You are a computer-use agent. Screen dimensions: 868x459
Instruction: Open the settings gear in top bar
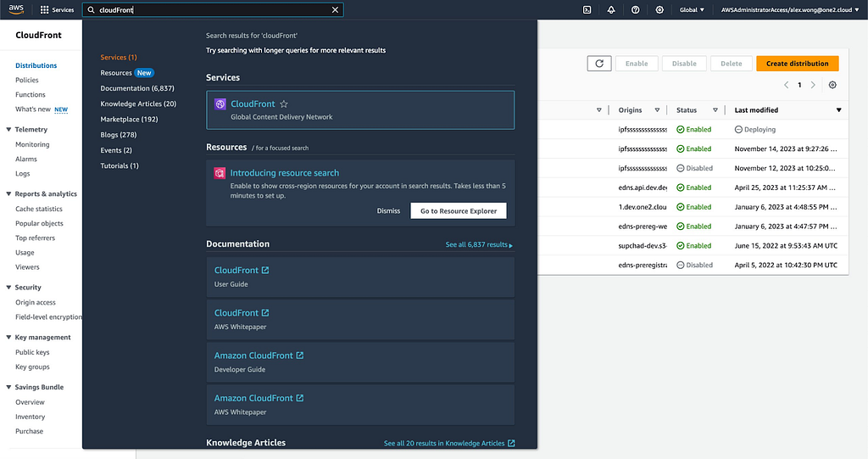click(x=659, y=10)
